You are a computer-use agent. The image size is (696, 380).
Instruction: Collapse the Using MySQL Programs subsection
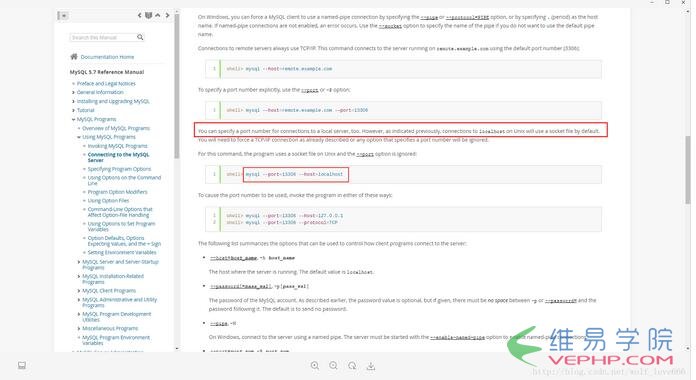(79, 137)
